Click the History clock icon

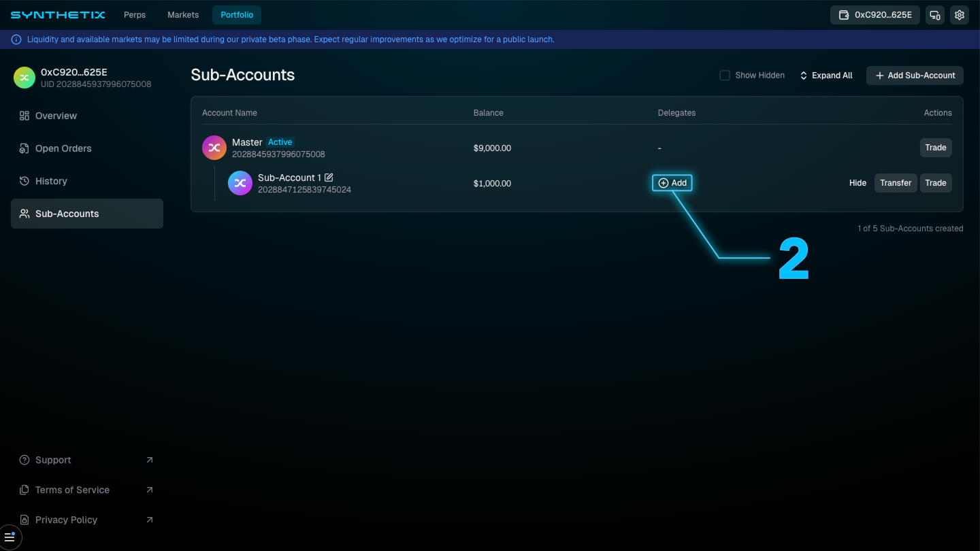[23, 181]
